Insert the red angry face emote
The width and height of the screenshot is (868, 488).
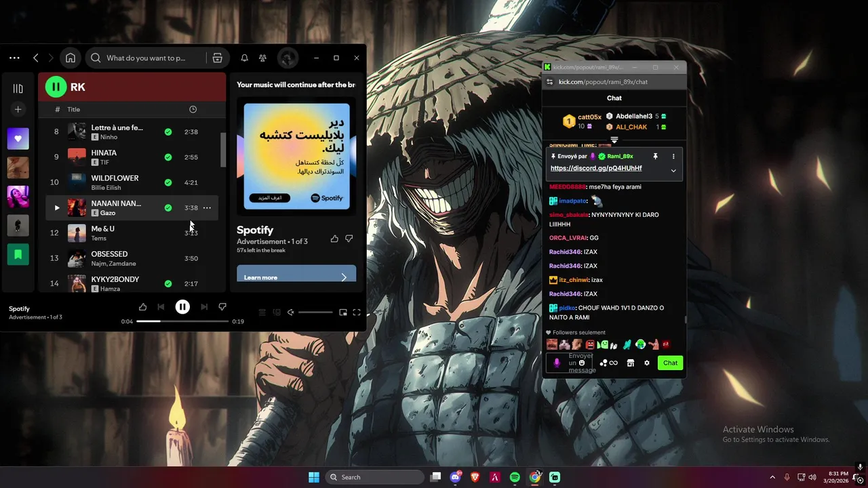(x=589, y=344)
